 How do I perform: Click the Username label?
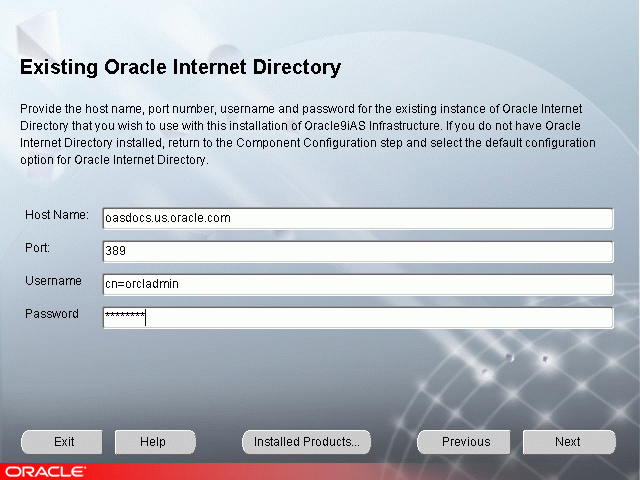point(53,281)
